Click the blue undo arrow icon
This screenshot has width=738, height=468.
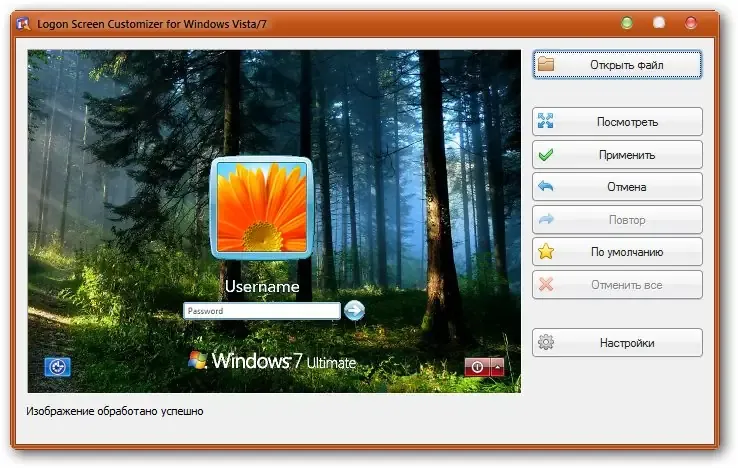tap(545, 186)
